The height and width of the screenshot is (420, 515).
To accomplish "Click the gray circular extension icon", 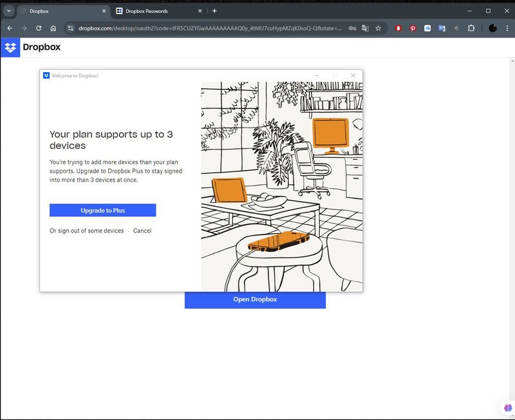I will coord(456,28).
